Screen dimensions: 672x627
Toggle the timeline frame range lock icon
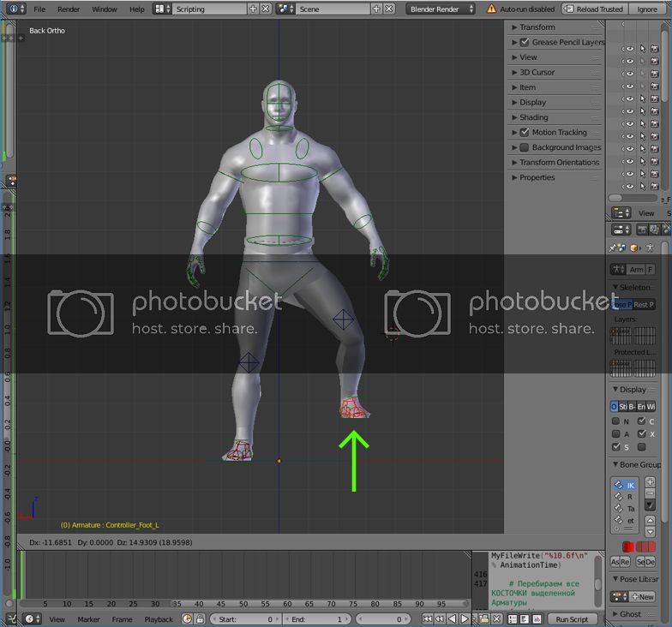pos(199,619)
